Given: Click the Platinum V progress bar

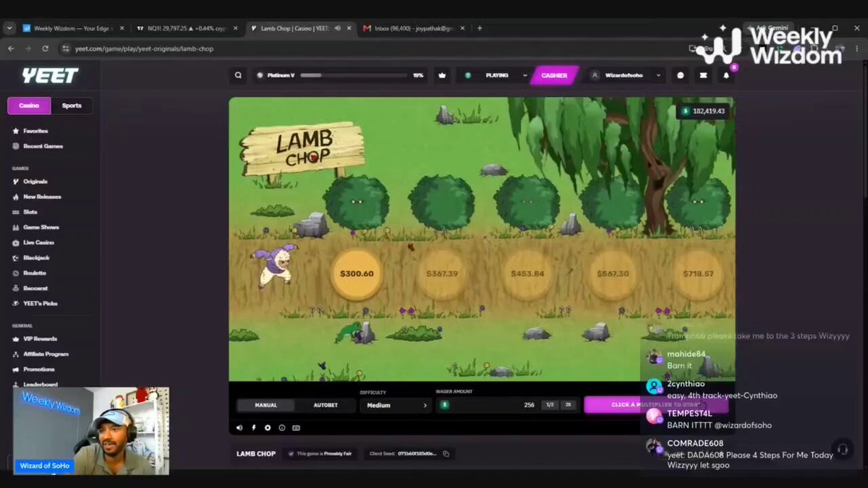Looking at the screenshot, I should 354,75.
